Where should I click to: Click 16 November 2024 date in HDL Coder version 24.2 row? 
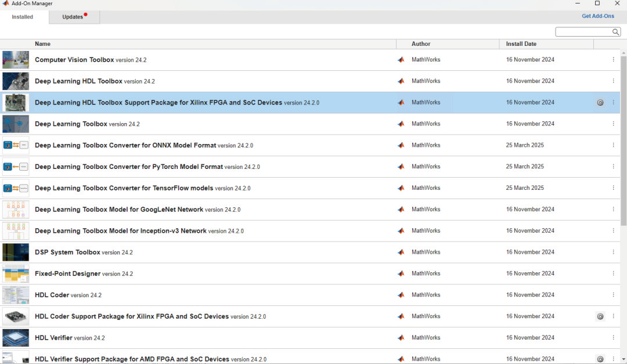(x=530, y=295)
